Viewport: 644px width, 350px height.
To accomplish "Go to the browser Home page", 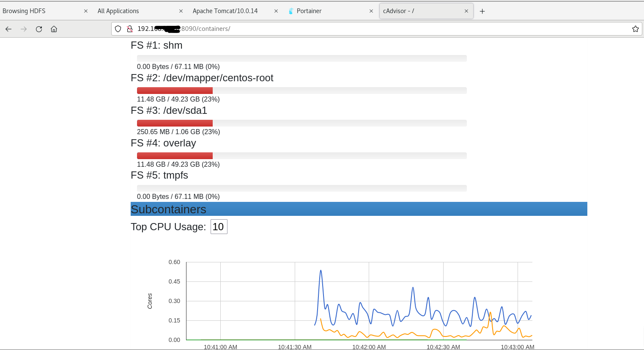I will 54,29.
